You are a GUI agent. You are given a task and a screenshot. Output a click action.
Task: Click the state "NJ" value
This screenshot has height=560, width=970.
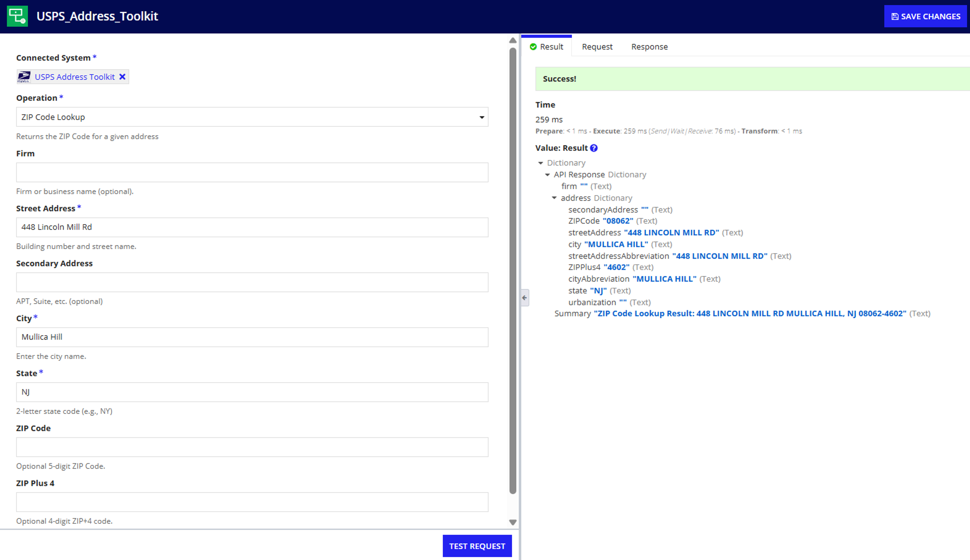tap(598, 291)
